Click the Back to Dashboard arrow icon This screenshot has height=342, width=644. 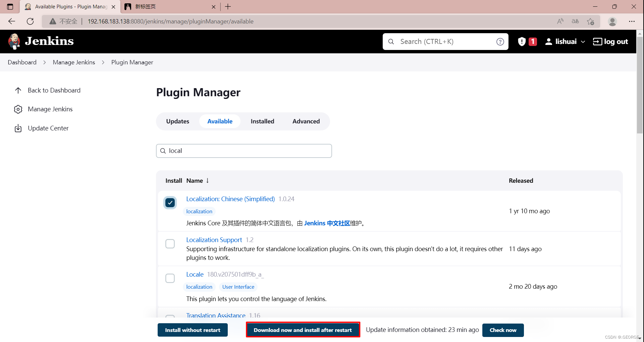(18, 90)
